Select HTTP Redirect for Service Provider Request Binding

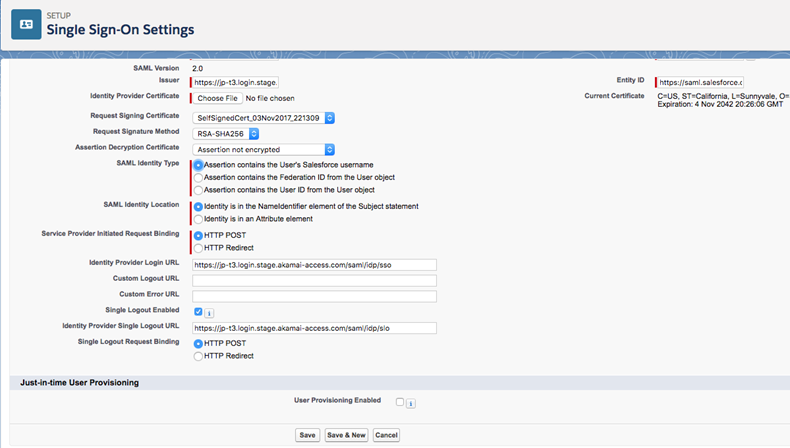pos(198,248)
